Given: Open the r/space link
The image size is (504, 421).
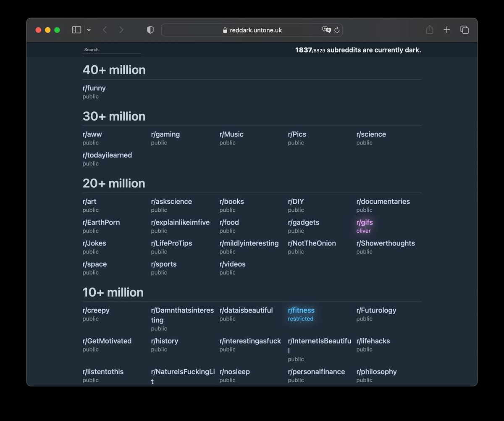Looking at the screenshot, I should (95, 264).
